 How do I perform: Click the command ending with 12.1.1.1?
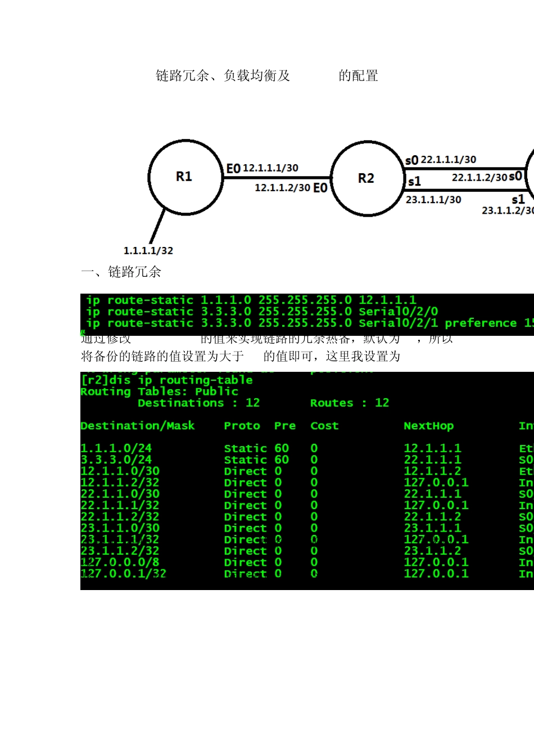coord(251,300)
